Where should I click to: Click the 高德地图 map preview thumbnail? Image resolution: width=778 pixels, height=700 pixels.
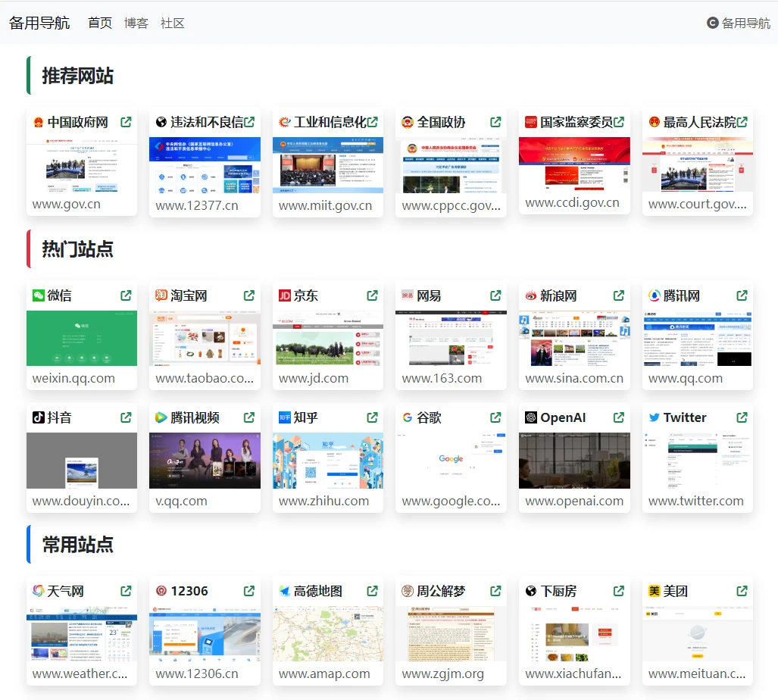328,633
